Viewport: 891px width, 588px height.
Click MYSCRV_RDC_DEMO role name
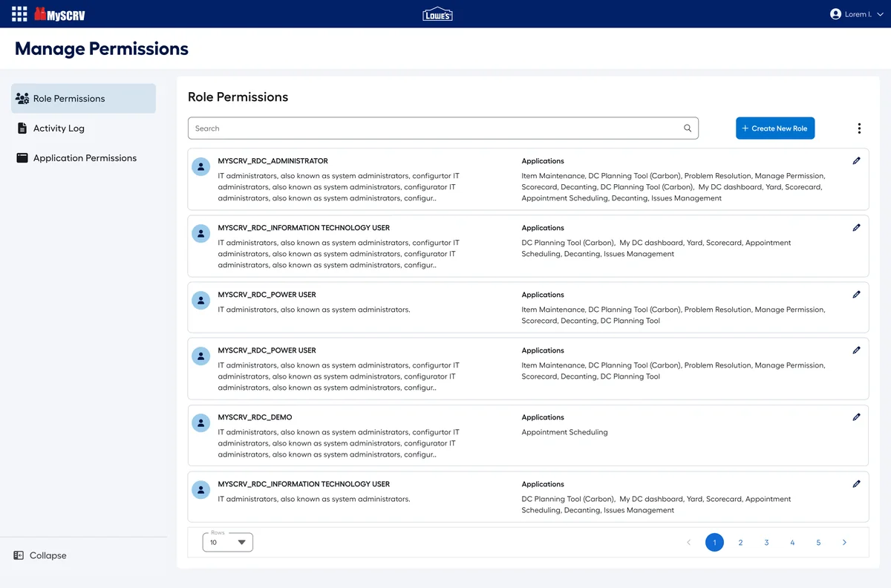point(255,417)
